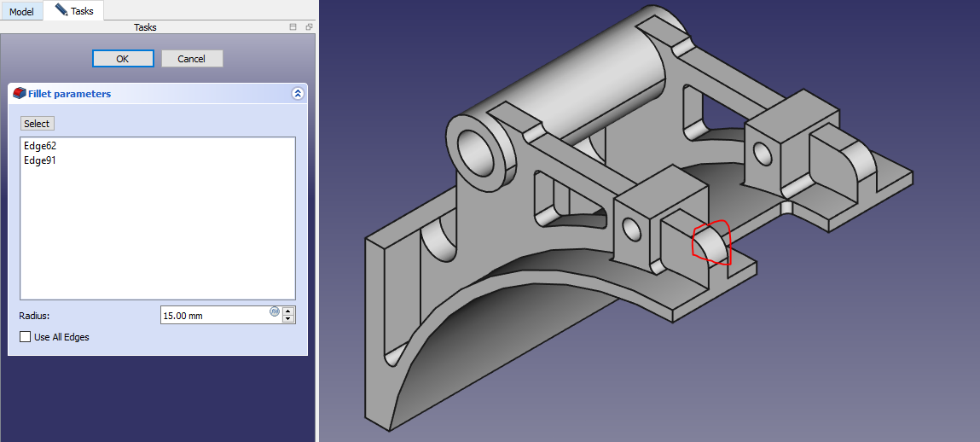Viewport: 980px width, 442px height.
Task: Enable the Use All Edges checkbox
Action: point(25,337)
